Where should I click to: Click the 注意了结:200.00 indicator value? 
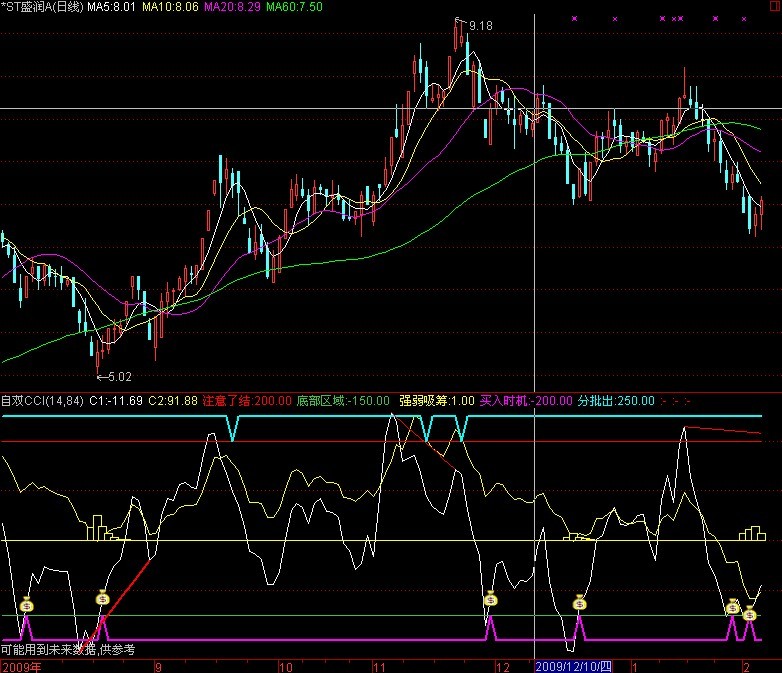(x=246, y=401)
